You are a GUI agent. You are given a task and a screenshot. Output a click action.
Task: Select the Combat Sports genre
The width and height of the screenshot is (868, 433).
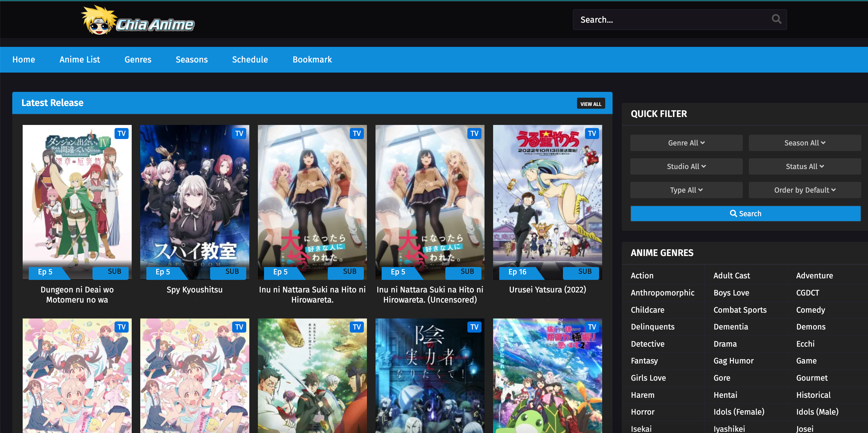[x=740, y=310]
